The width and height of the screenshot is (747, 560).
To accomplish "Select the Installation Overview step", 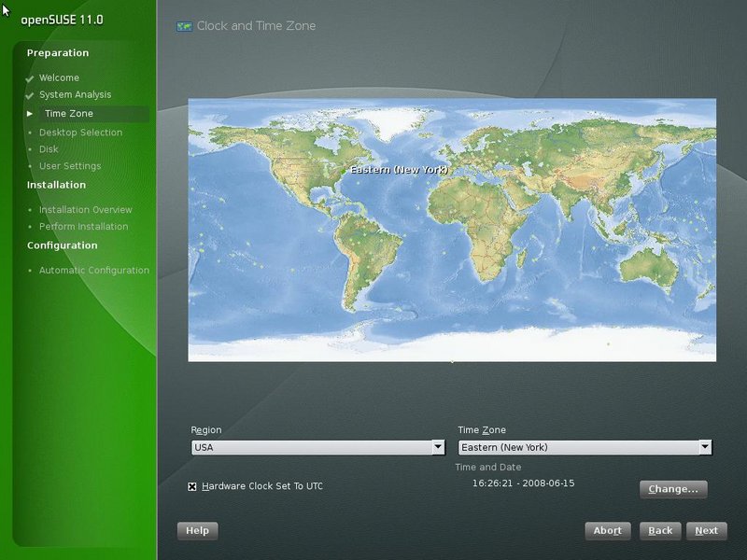I will point(85,209).
